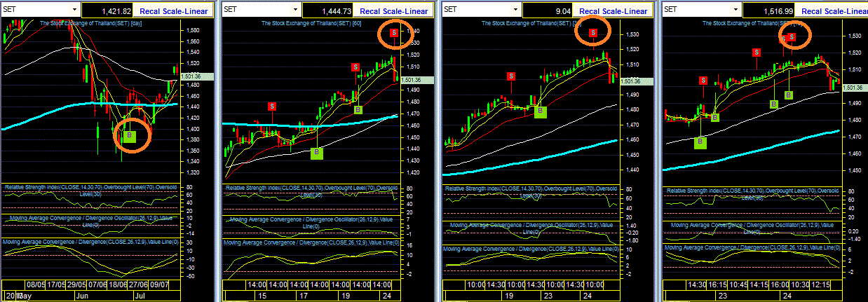Select the middle Sell marker in the 60-minute chart

(355, 67)
